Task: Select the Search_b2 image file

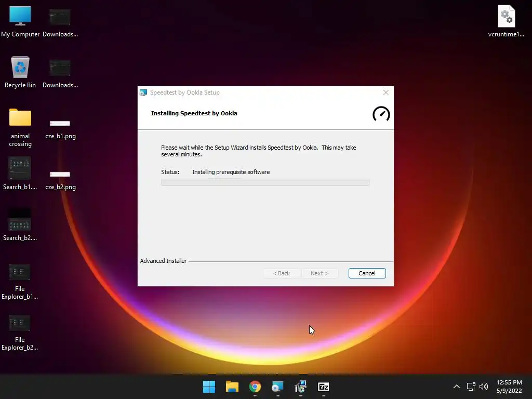Action: [x=20, y=224]
